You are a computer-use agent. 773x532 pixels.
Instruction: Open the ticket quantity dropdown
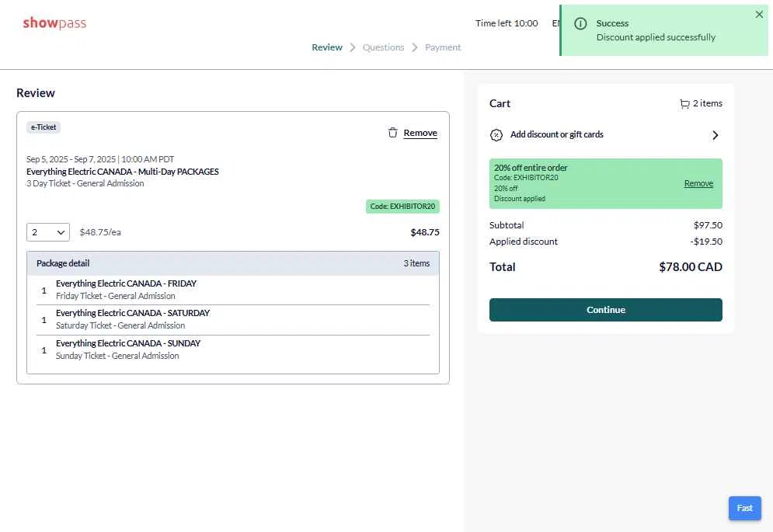click(x=48, y=232)
